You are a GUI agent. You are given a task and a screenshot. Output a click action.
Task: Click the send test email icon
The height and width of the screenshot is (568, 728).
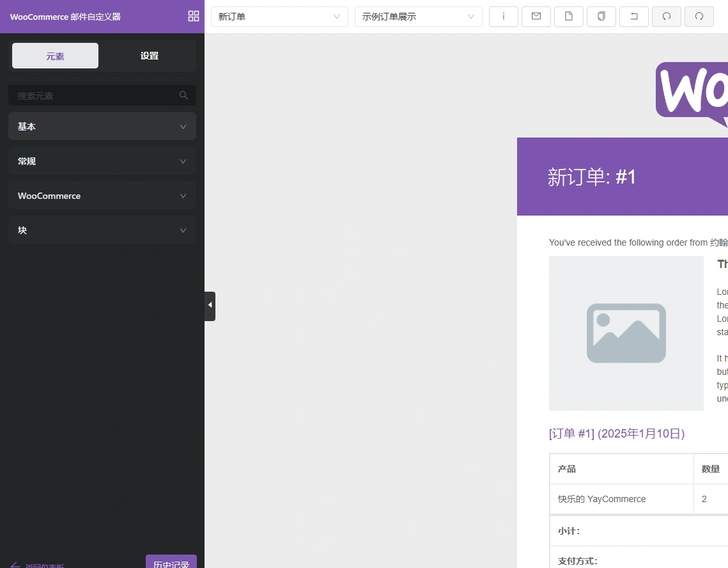[x=536, y=17]
